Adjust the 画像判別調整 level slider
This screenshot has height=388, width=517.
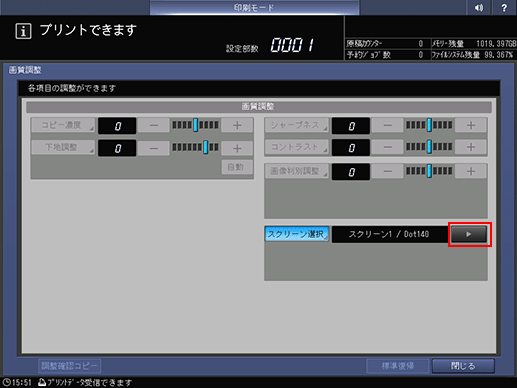429,171
